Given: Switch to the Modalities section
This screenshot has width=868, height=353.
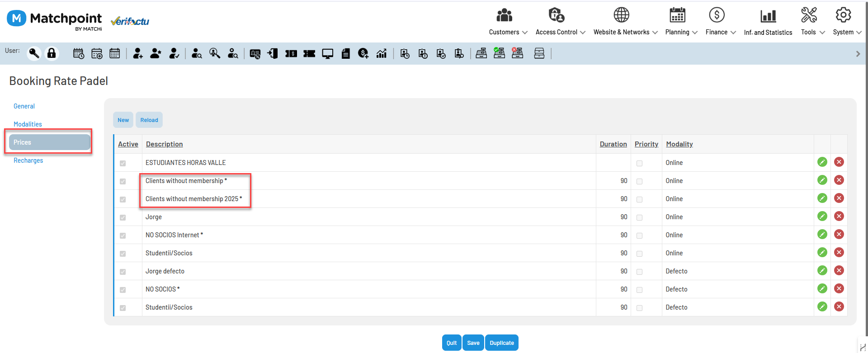Looking at the screenshot, I should click(x=28, y=124).
